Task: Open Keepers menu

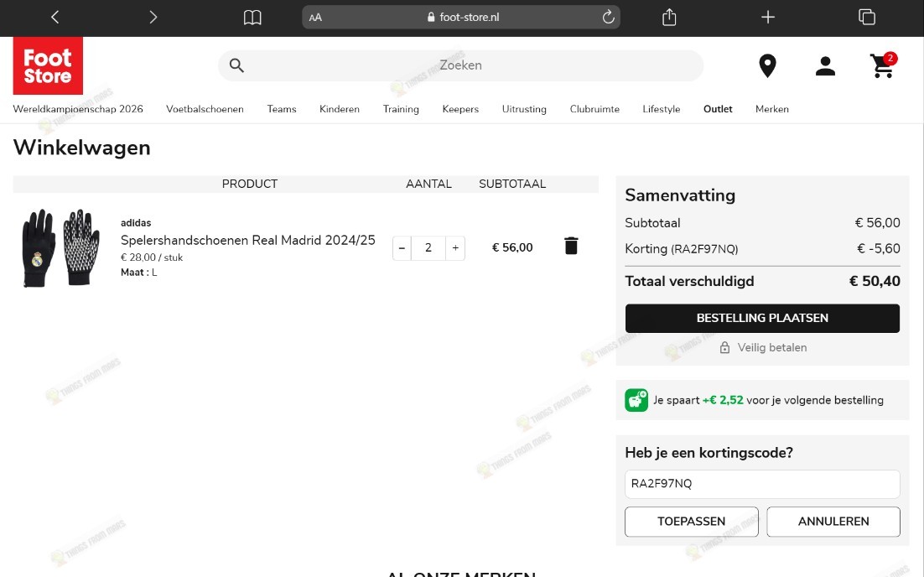Action: [x=460, y=109]
